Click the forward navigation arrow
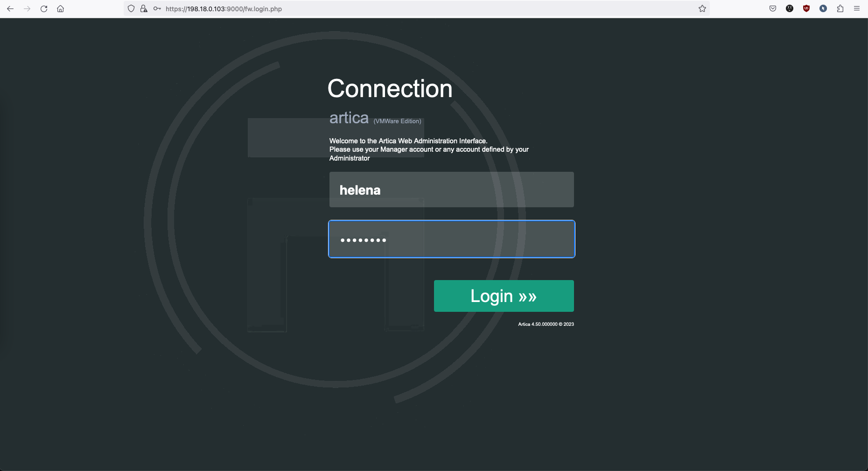 (27, 9)
